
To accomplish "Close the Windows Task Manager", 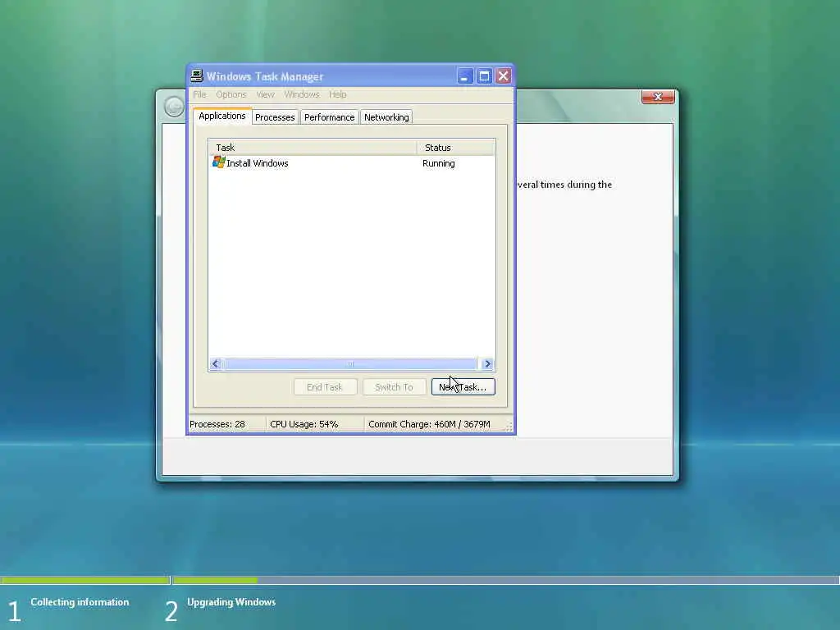I will tap(503, 76).
